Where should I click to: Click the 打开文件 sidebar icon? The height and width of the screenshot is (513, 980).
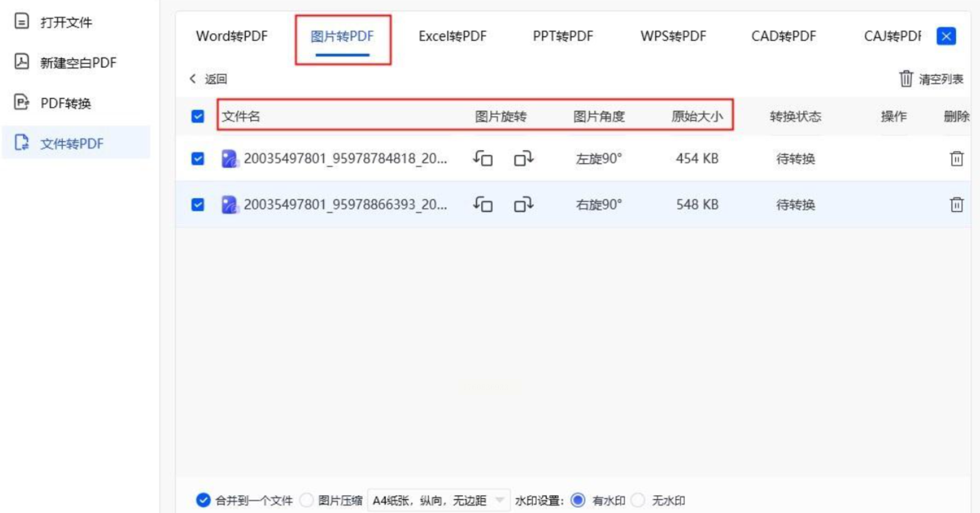(x=22, y=22)
